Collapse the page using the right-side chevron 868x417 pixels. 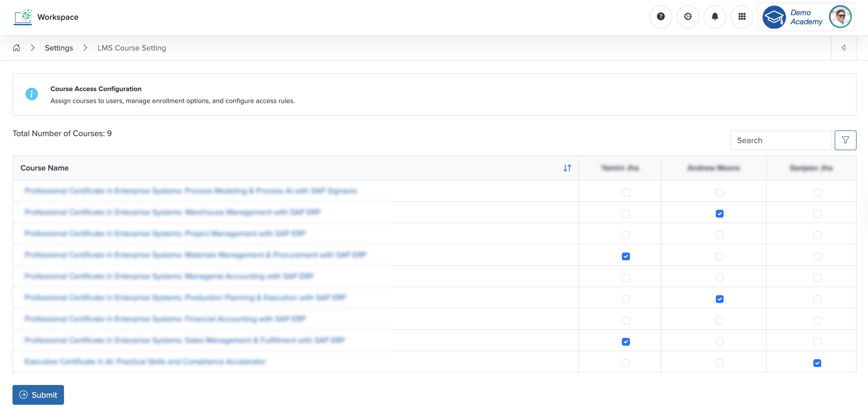pos(844,48)
